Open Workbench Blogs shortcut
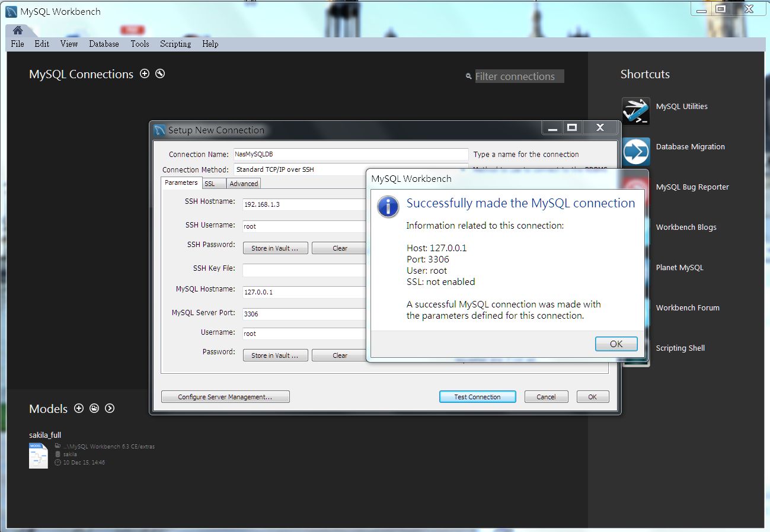The image size is (770, 532). click(686, 227)
